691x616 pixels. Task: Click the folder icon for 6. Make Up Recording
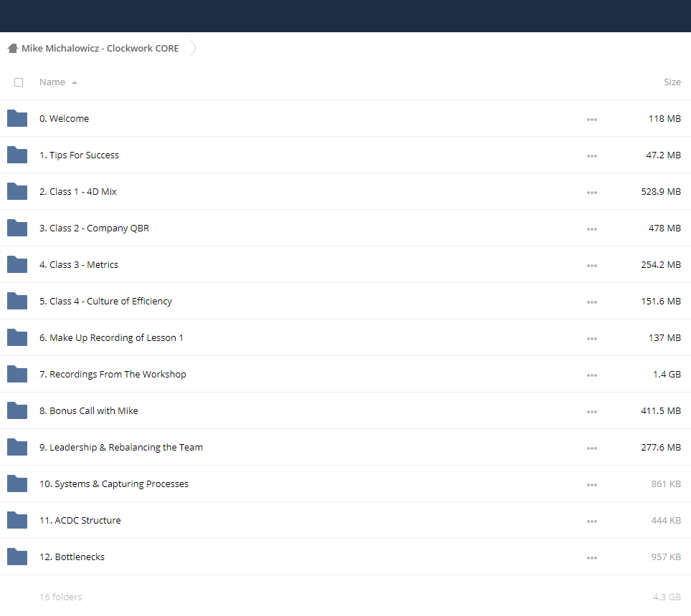click(x=17, y=337)
